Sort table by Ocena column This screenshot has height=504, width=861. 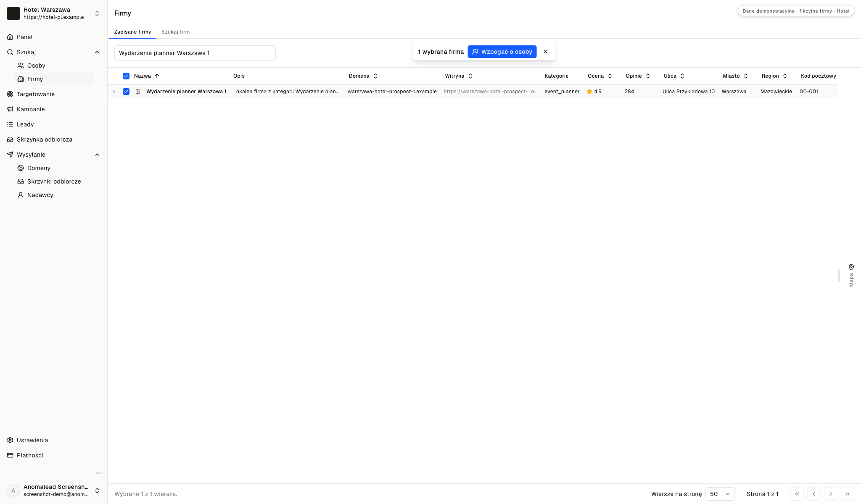click(x=600, y=76)
